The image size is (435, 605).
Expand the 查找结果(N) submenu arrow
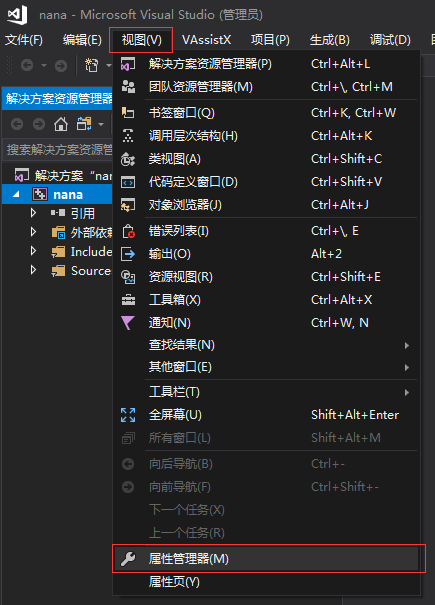click(x=406, y=345)
